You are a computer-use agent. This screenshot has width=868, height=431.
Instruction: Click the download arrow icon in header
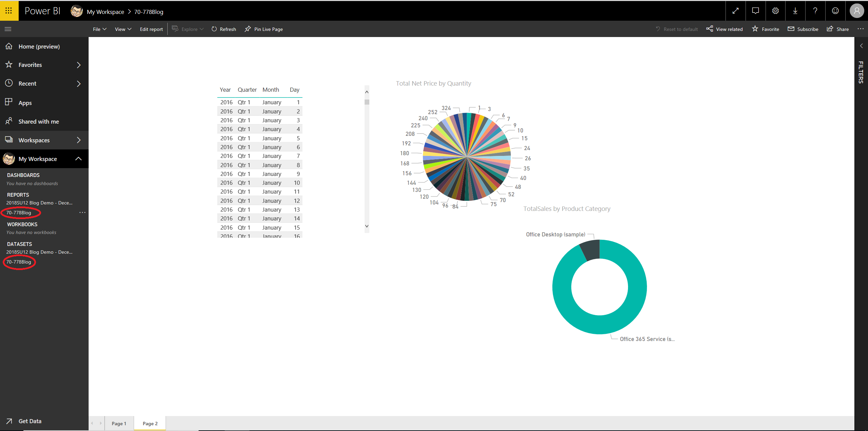coord(795,11)
